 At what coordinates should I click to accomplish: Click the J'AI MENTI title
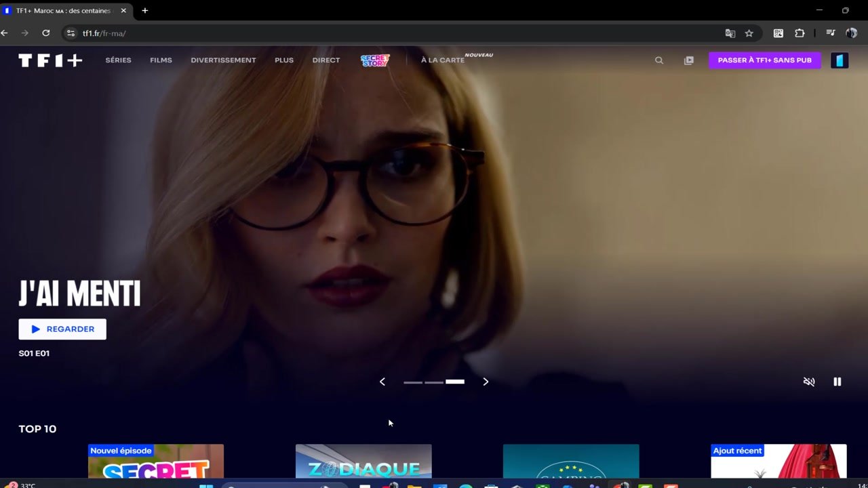point(79,295)
